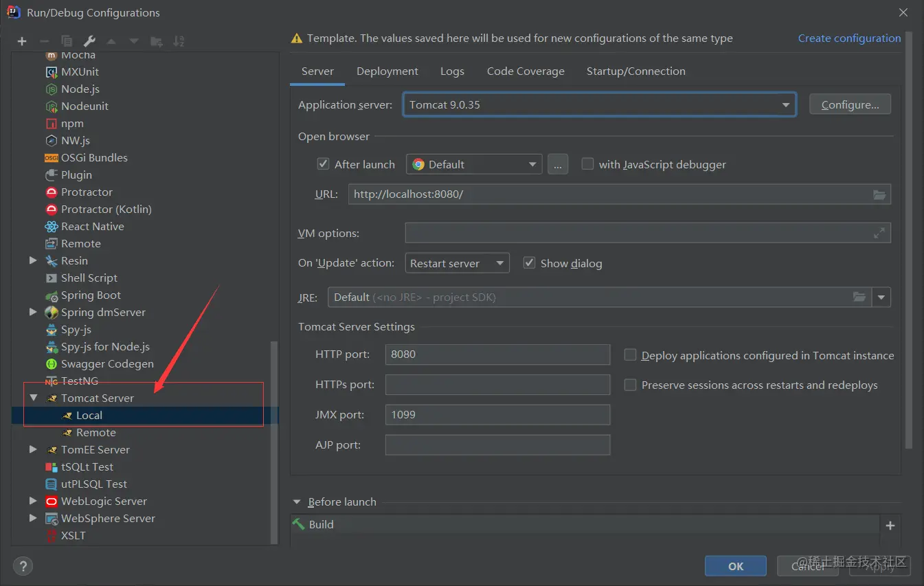The width and height of the screenshot is (924, 586).
Task: Enable Deploy applications configured in Tomcat instance
Action: point(630,355)
